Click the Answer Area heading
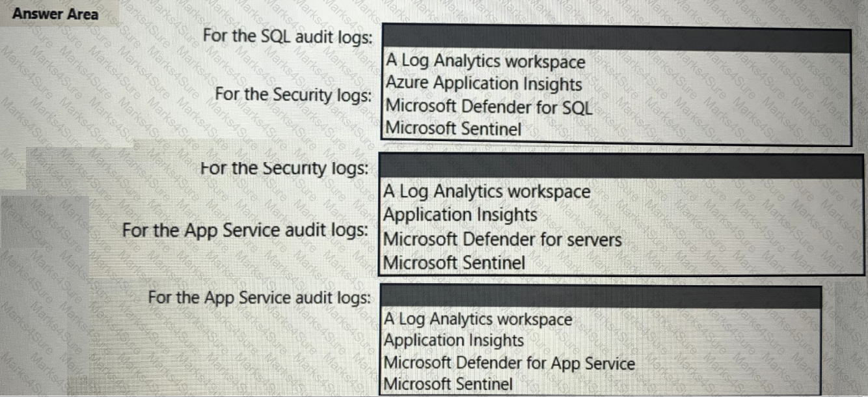Screen dimensions: 868x397 [x=55, y=14]
